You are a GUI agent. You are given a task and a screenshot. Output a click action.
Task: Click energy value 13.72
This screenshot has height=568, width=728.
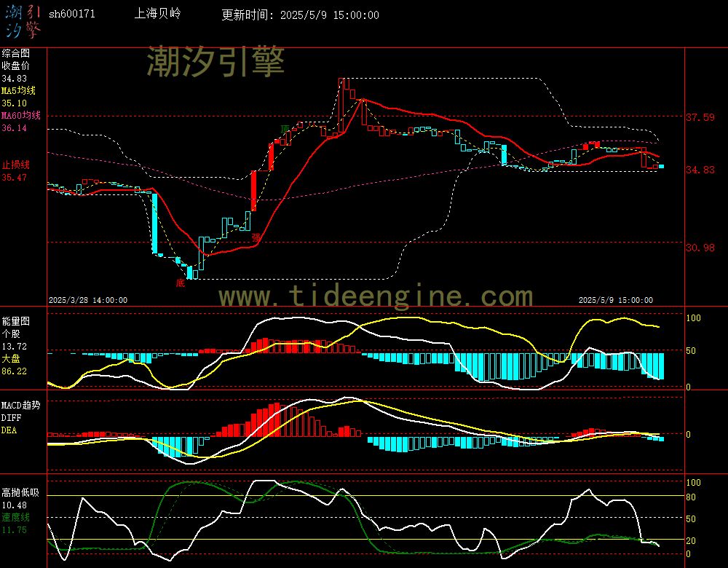point(15,347)
